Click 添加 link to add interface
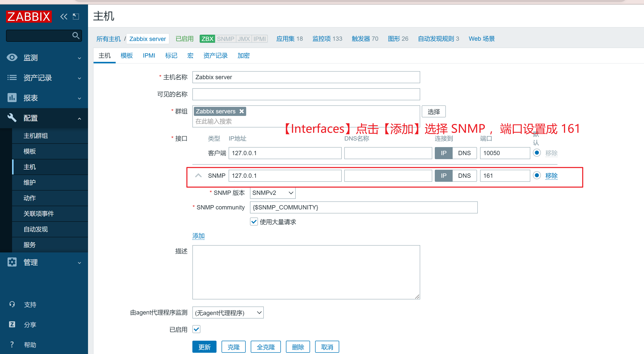Image resolution: width=644 pixels, height=354 pixels. pyautogui.click(x=198, y=236)
